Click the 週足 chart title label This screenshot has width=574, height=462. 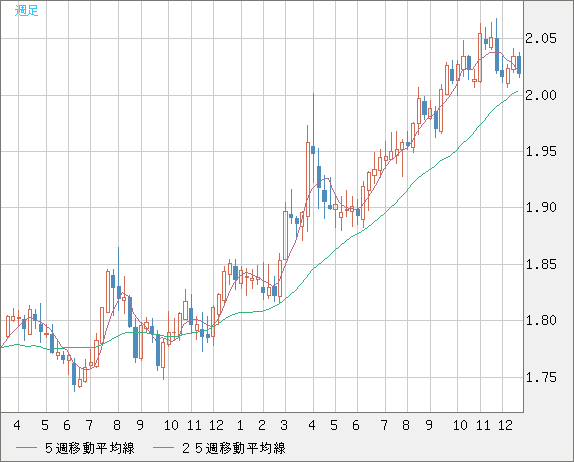26,10
